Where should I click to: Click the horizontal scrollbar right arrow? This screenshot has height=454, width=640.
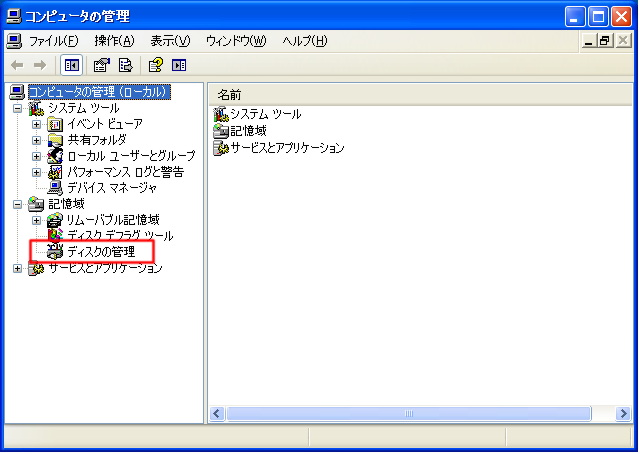click(x=623, y=414)
